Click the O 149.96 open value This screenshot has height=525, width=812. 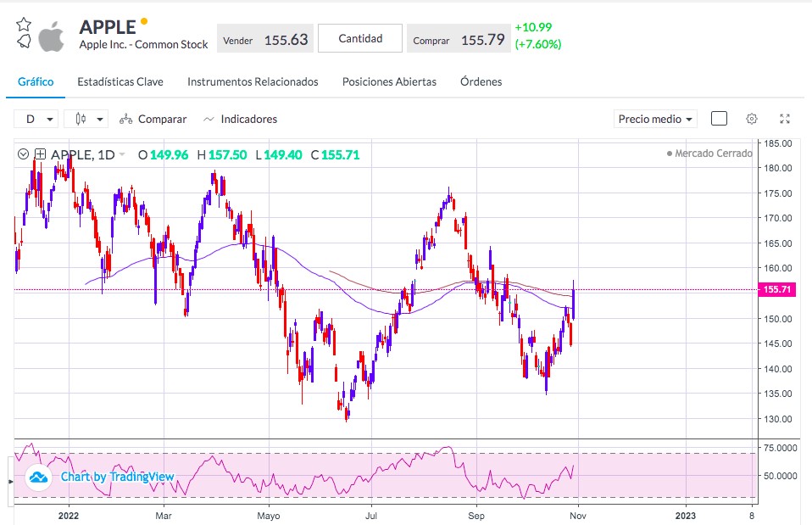point(163,155)
